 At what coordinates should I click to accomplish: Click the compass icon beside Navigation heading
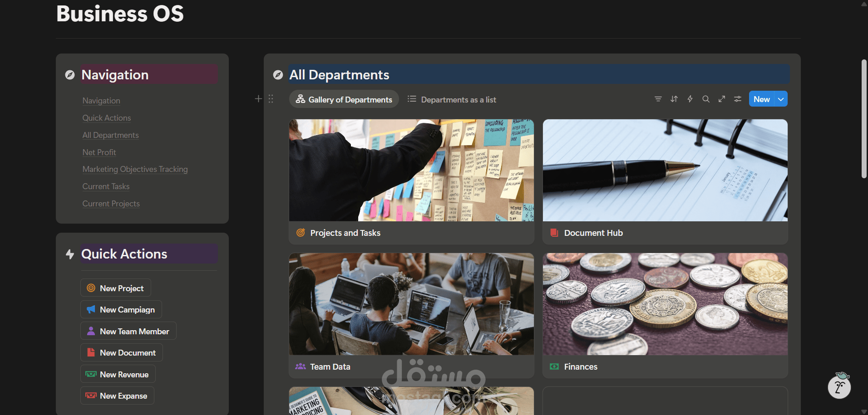[70, 75]
